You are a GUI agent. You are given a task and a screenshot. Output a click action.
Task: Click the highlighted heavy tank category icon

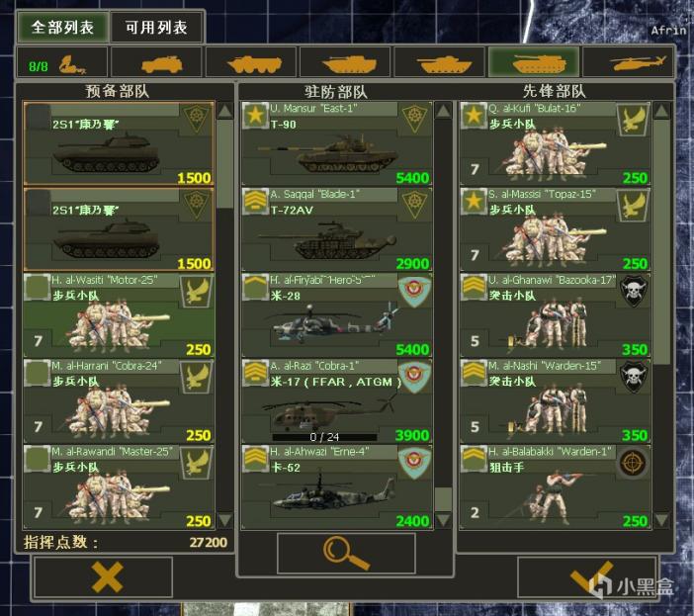click(x=534, y=63)
